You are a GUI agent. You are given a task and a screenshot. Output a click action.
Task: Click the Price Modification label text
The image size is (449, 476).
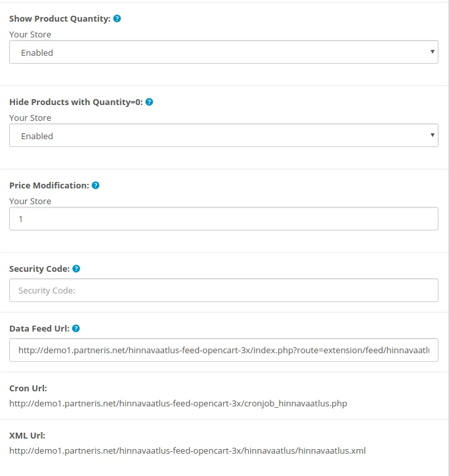(x=49, y=186)
